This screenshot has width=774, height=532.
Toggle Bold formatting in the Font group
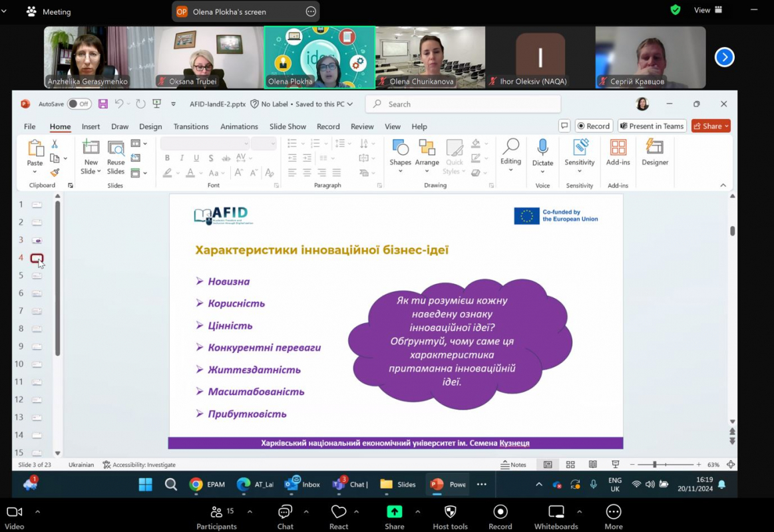point(167,158)
